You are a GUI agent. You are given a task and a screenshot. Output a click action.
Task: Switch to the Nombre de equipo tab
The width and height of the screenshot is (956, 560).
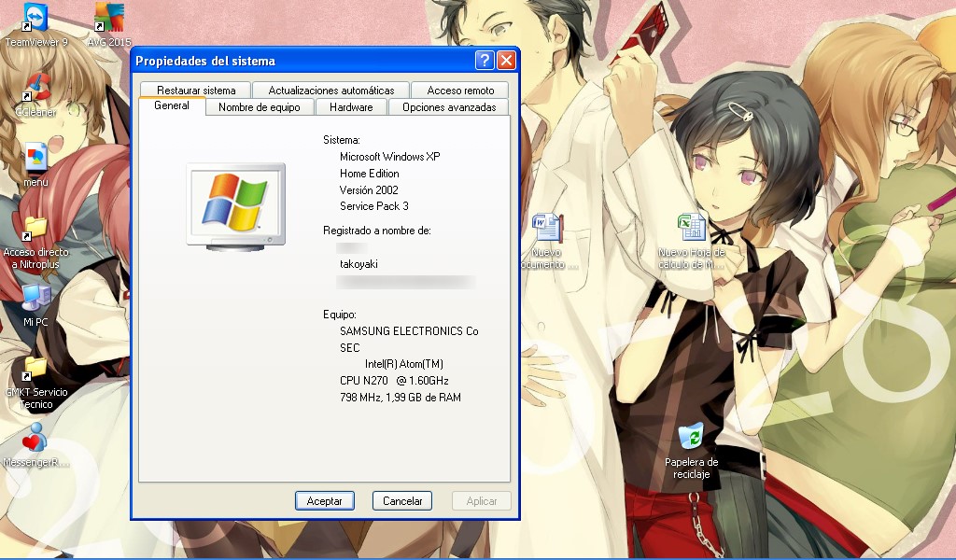pyautogui.click(x=260, y=107)
